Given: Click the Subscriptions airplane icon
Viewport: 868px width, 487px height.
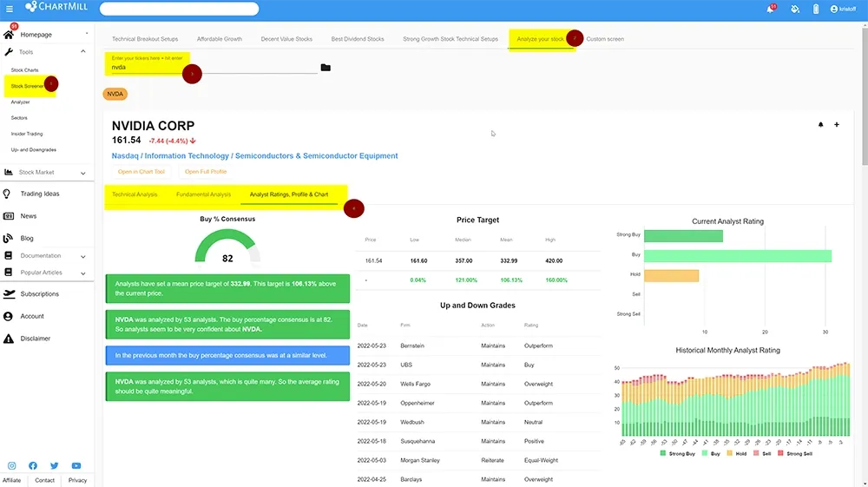Looking at the screenshot, I should [x=9, y=294].
